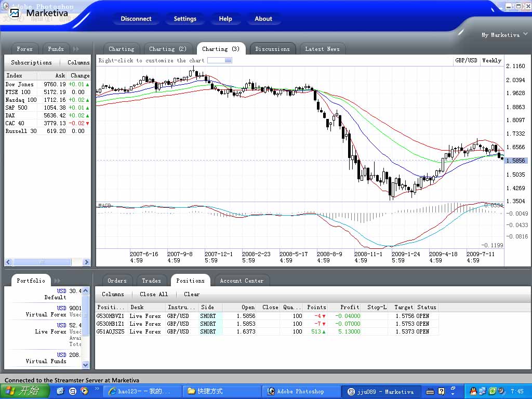
Task: Click the help question mark tray icon
Action: click(x=442, y=391)
